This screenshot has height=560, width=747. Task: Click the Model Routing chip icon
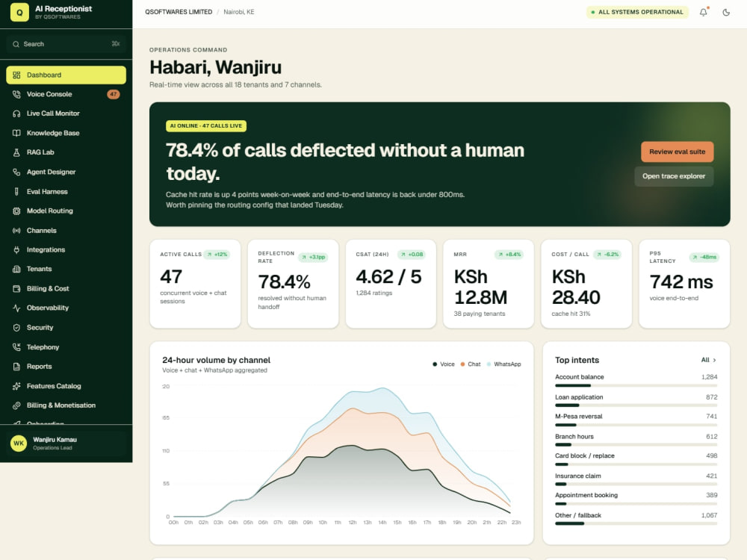point(16,211)
